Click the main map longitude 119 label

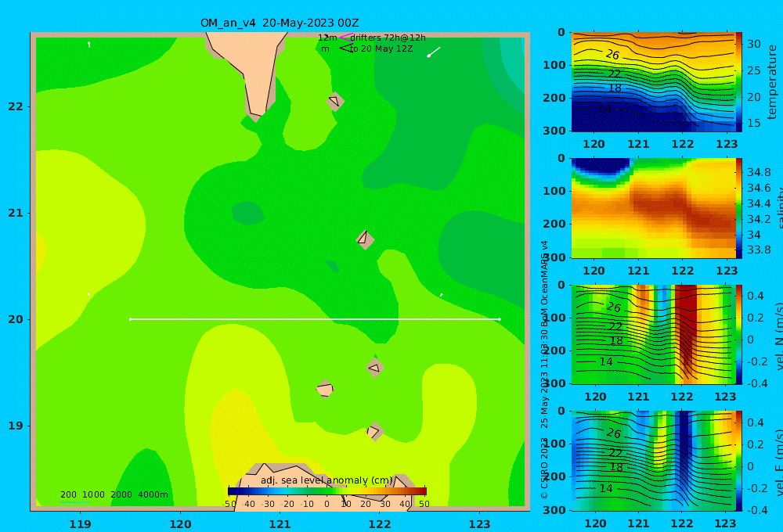80,524
